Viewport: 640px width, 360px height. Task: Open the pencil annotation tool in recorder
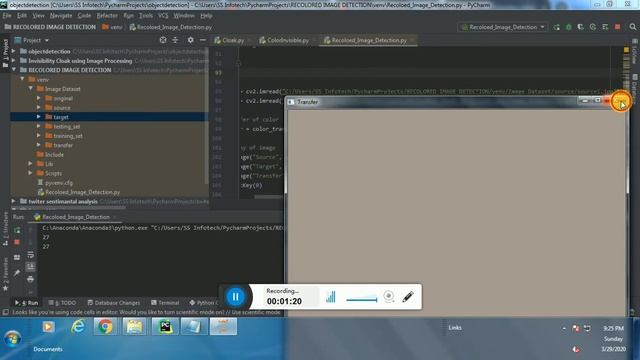pos(408,297)
